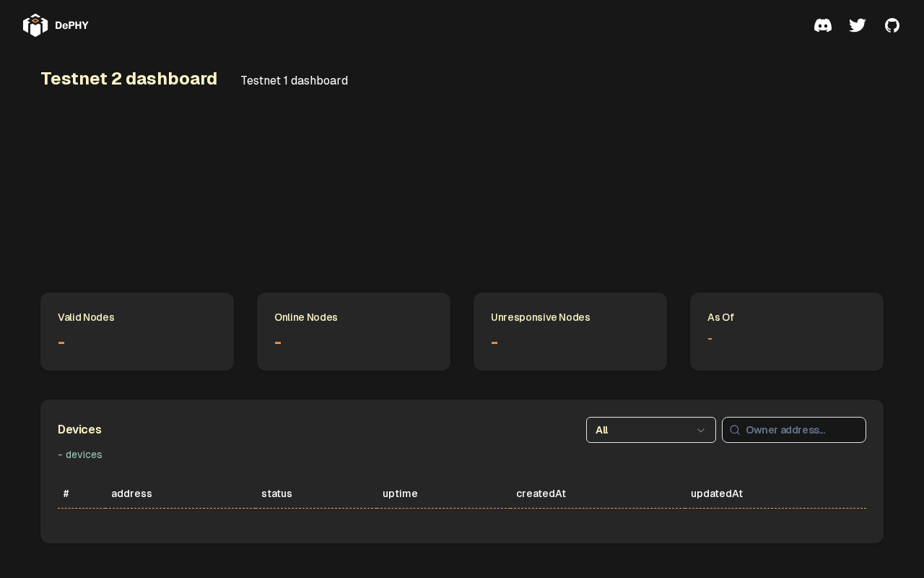
Task: Click the dropdown chevron arrow
Action: (x=700, y=430)
